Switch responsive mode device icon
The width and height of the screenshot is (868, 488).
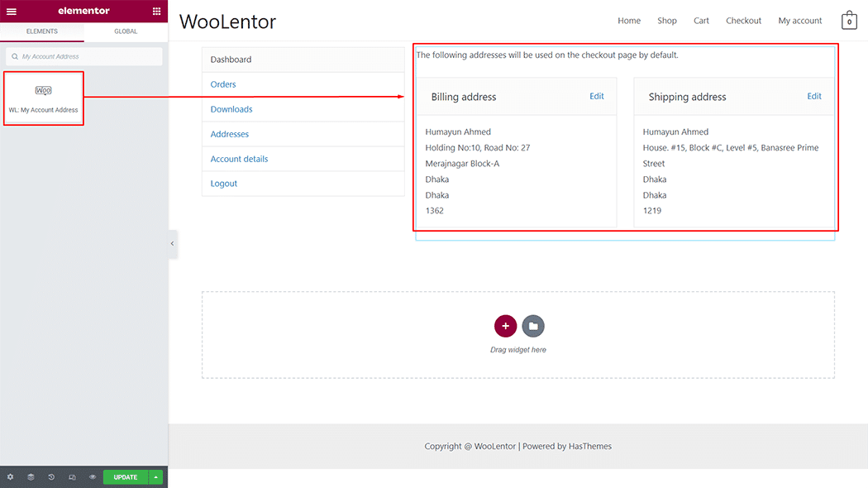pos(72,477)
